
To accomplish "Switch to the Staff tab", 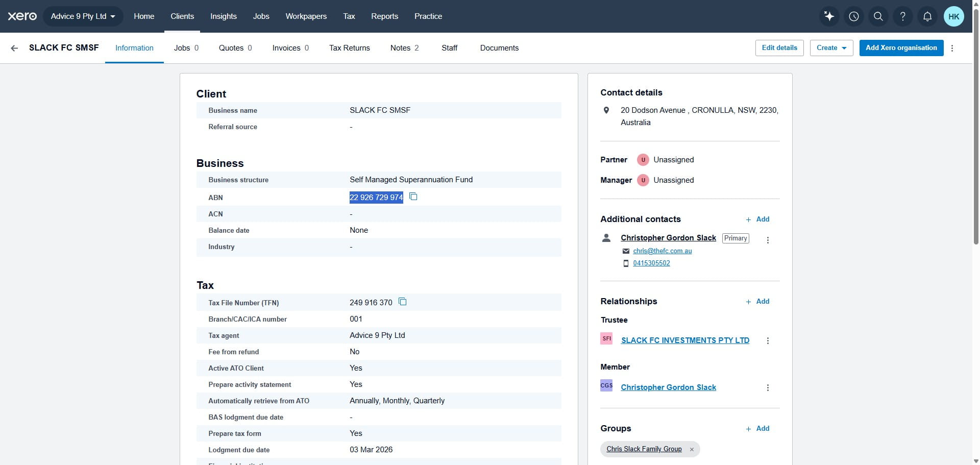I will point(450,48).
